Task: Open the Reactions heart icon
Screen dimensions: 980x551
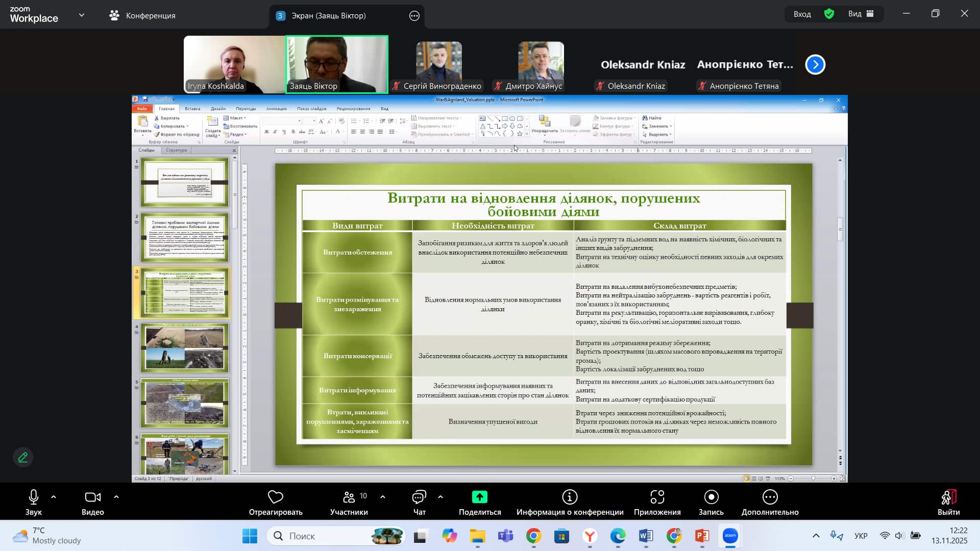Action: click(275, 497)
